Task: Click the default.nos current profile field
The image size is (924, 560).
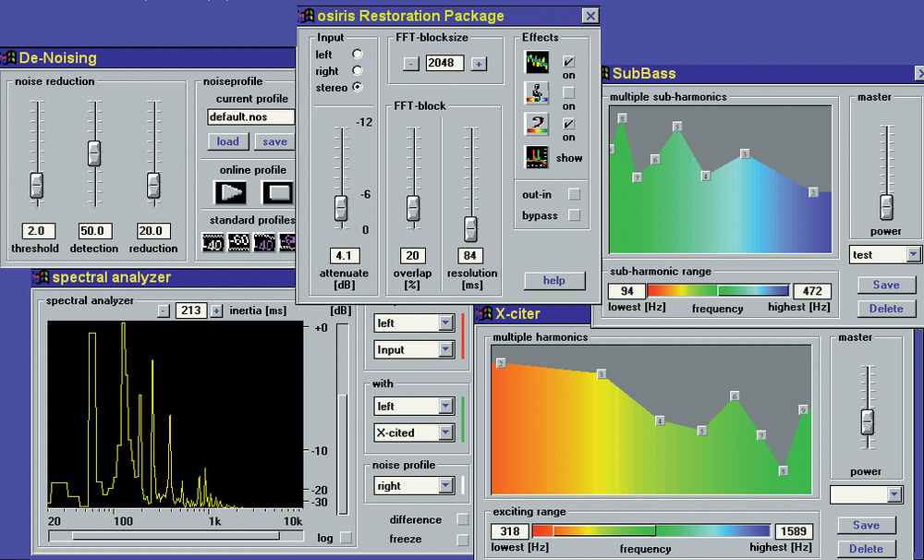Action: tap(250, 117)
